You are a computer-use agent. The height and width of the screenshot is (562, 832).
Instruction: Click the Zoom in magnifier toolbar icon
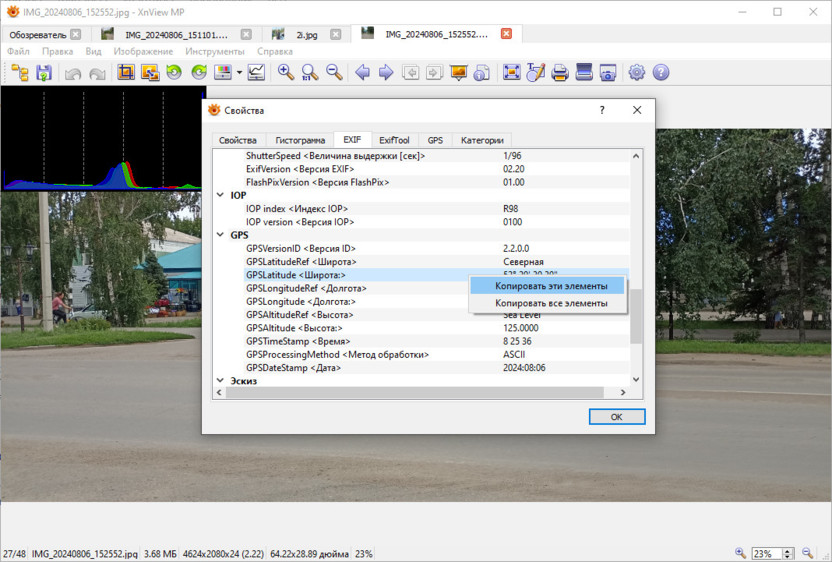pos(286,72)
